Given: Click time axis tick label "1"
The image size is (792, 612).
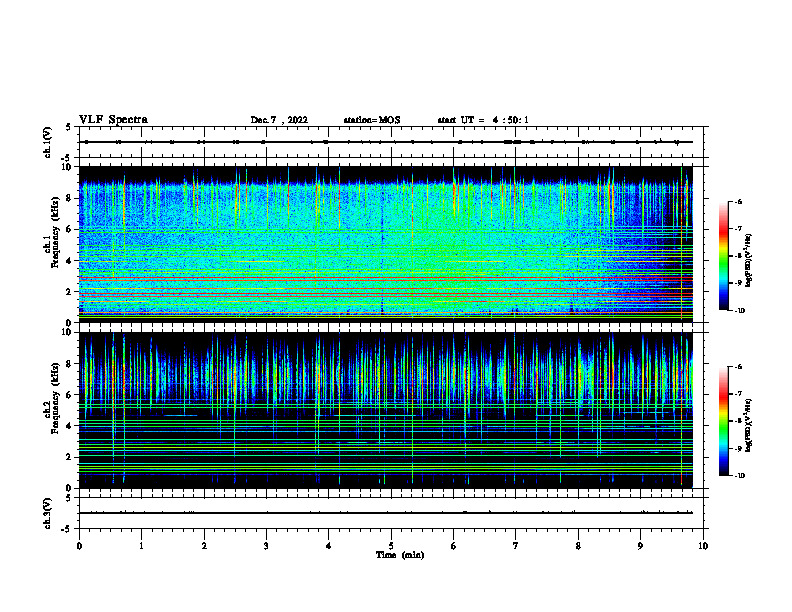Looking at the screenshot, I should 141,546.
